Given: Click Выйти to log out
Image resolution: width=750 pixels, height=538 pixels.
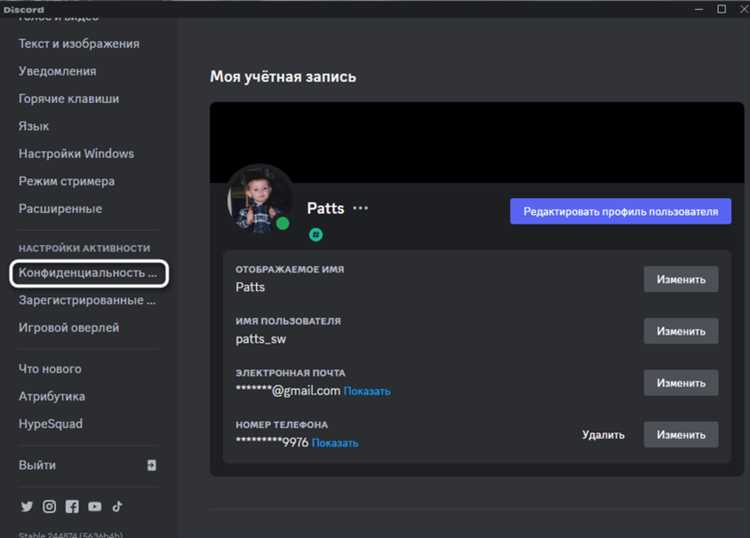Looking at the screenshot, I should click(x=37, y=465).
